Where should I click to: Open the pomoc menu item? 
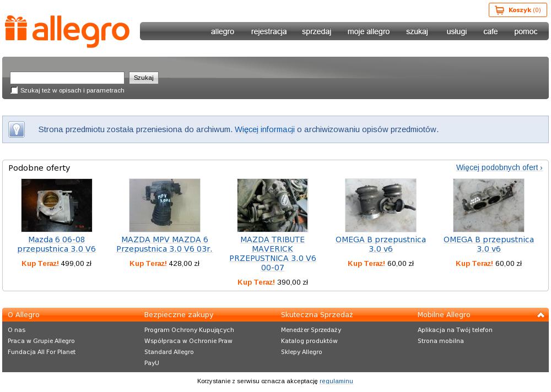(525, 31)
